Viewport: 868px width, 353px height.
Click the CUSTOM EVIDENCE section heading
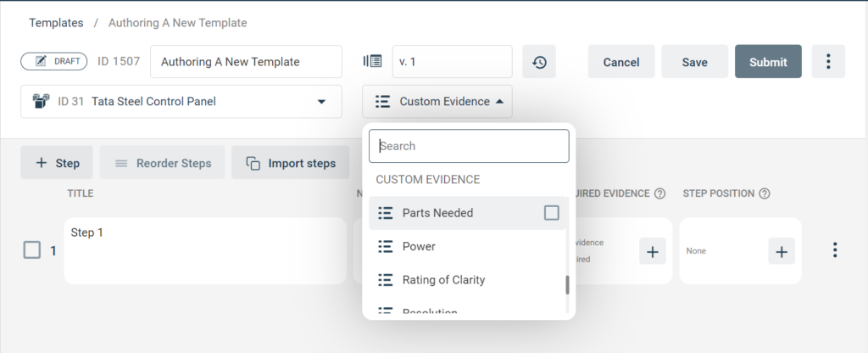point(428,180)
